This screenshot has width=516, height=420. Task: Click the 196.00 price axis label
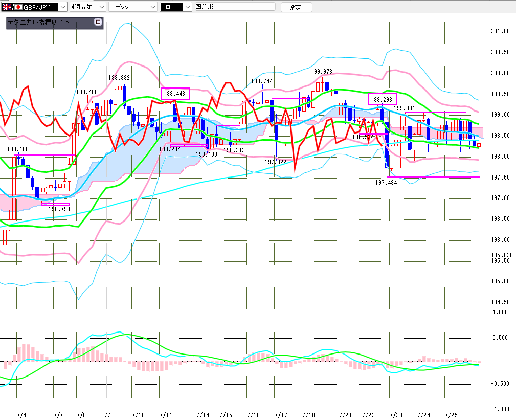(500, 239)
